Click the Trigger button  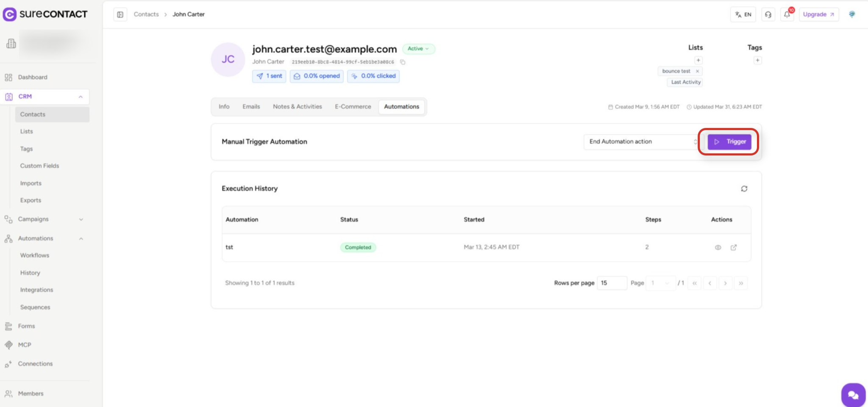tap(729, 142)
